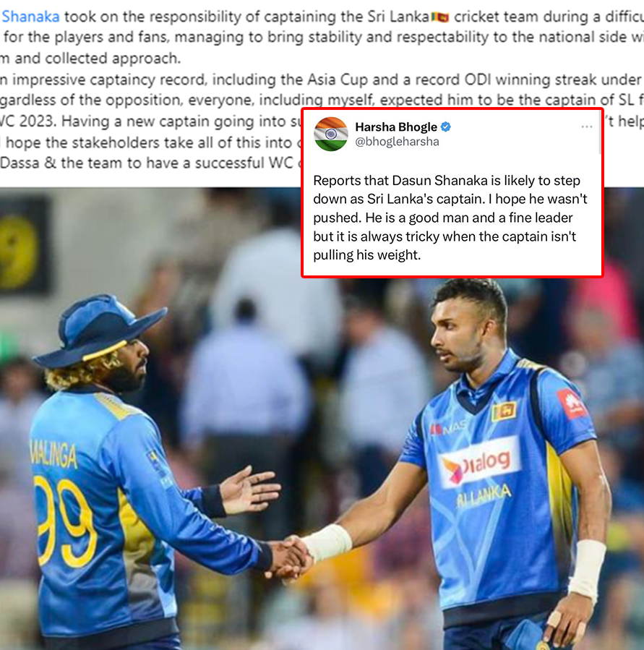Image resolution: width=644 pixels, height=650 pixels.
Task: Open Harsha Bhogle's Indian flag avatar
Action: point(331,134)
